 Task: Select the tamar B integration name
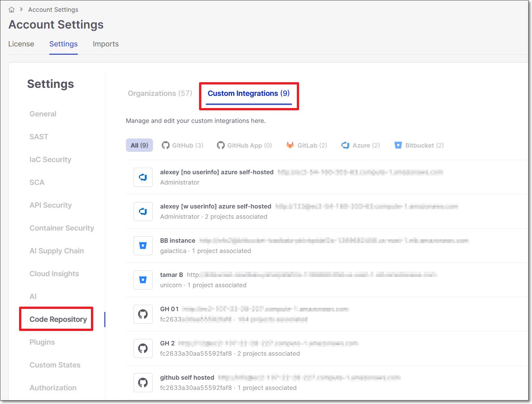(172, 275)
